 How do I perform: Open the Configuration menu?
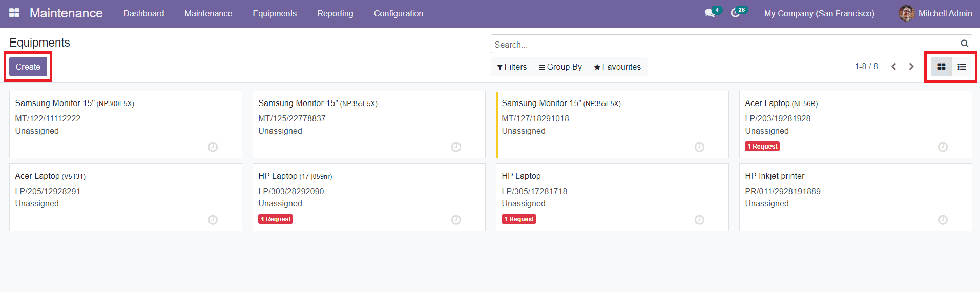(399, 13)
